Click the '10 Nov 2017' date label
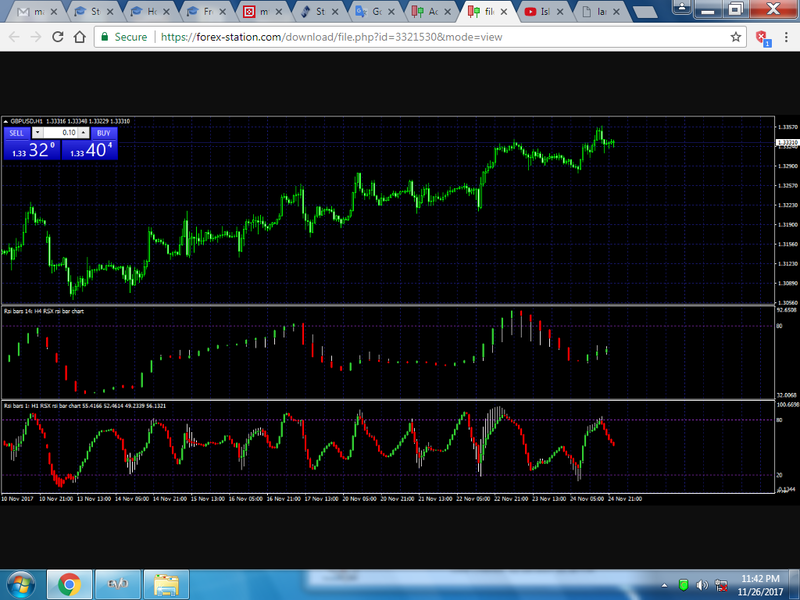This screenshot has height=600, width=800. [17, 499]
